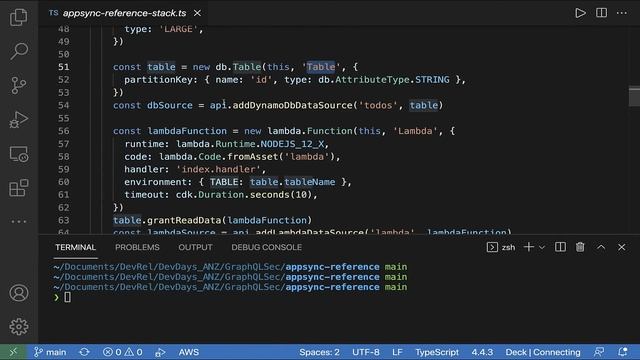Click 'index.handler' string on line 59
Screen dimensions: 640x360
point(218,169)
